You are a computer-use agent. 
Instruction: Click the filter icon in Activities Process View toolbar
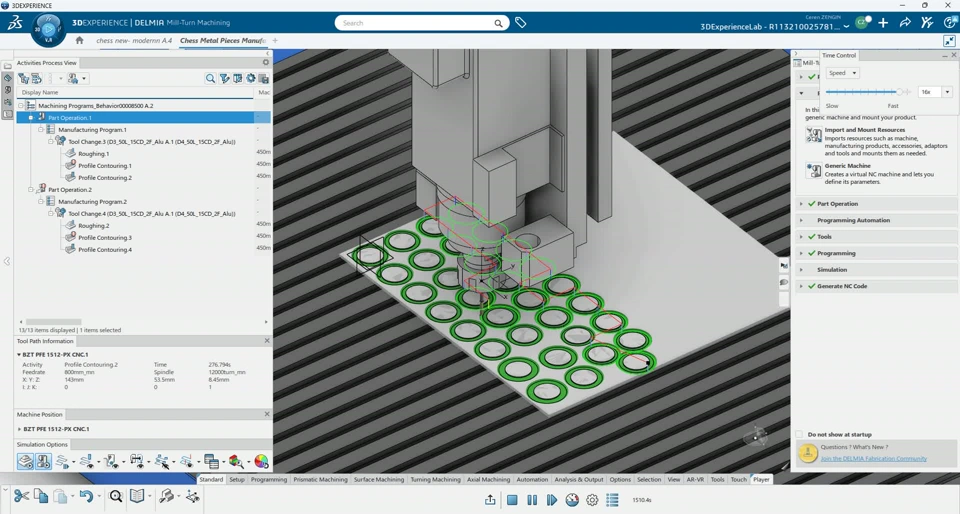pos(224,78)
